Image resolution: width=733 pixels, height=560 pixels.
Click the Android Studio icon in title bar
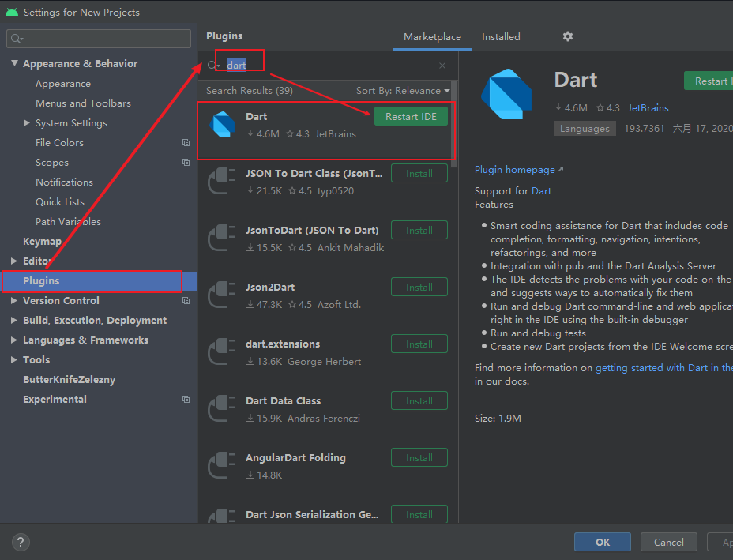(12, 12)
